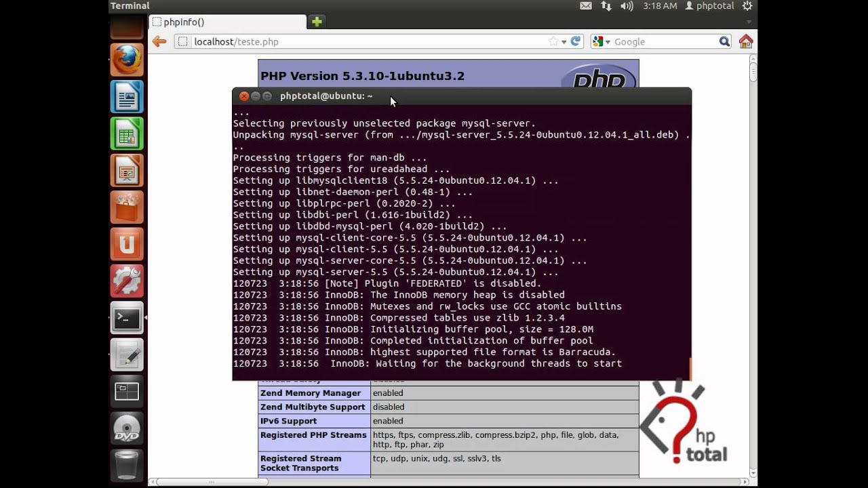Screen dimensions: 868x488
Task: Open the Trash in the launcher
Action: (x=127, y=465)
